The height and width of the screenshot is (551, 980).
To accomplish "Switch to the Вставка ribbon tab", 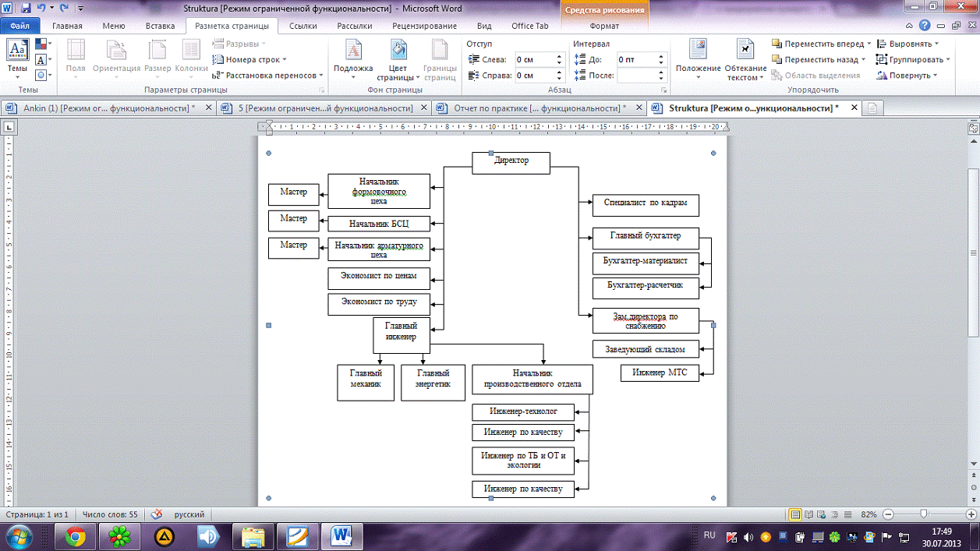I will click(160, 26).
